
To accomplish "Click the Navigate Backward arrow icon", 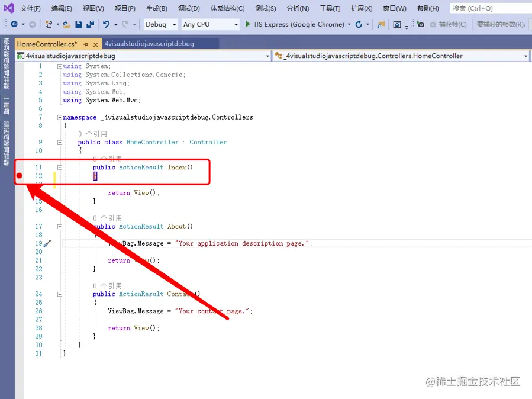I will [14, 24].
